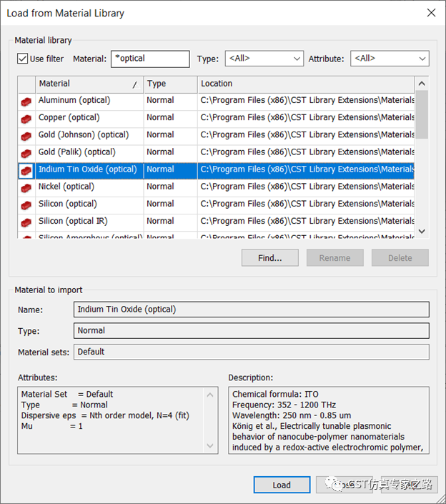Sort by the Type column header
The image size is (446, 504).
tap(171, 84)
